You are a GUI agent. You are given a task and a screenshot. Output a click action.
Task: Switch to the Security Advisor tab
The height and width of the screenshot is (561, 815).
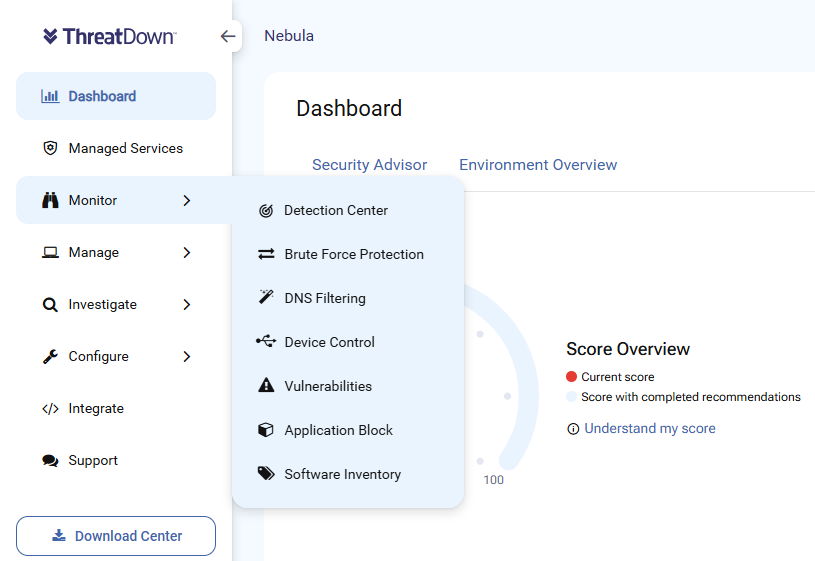click(370, 165)
